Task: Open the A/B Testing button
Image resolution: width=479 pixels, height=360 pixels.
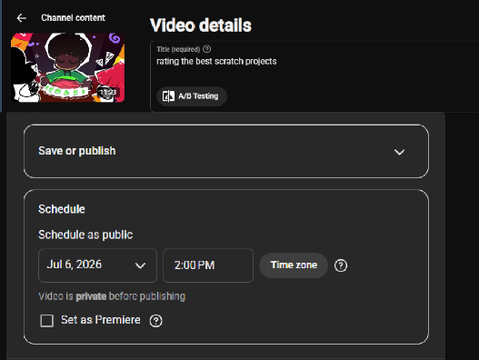Action: click(x=192, y=96)
